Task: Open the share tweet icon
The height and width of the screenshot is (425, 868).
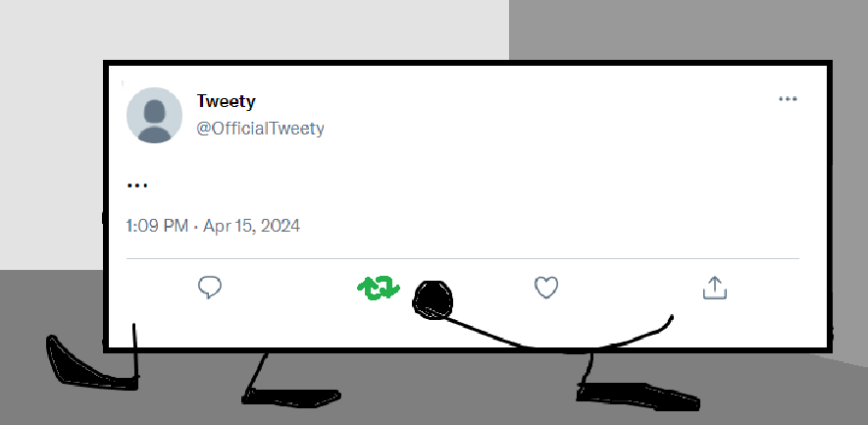Action: click(714, 287)
